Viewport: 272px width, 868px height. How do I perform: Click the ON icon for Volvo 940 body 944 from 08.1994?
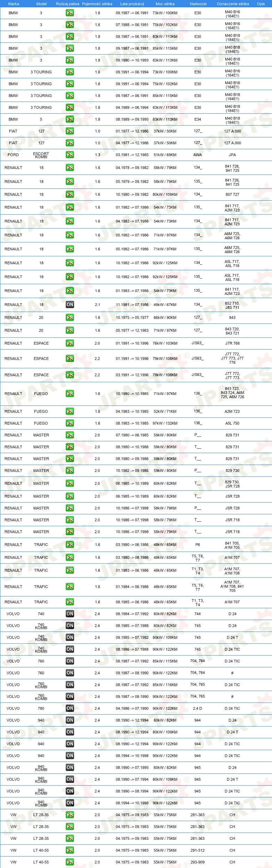70,756
